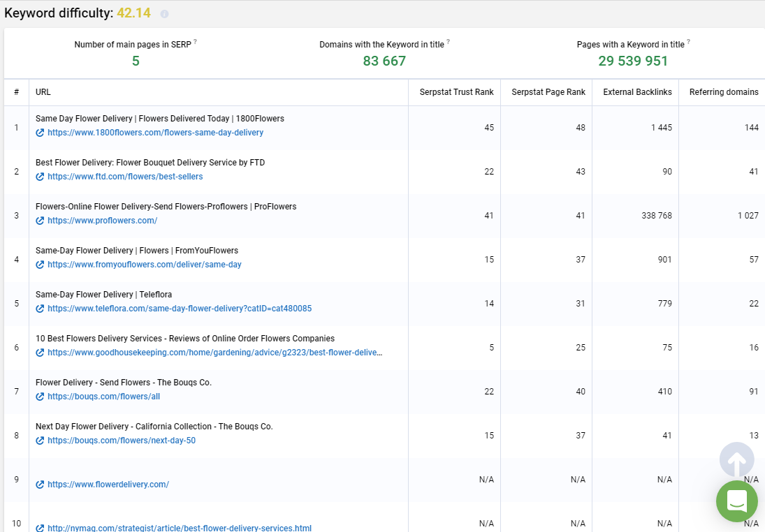Open the bouqs.com/flowers/all link
765x532 pixels.
tap(103, 397)
